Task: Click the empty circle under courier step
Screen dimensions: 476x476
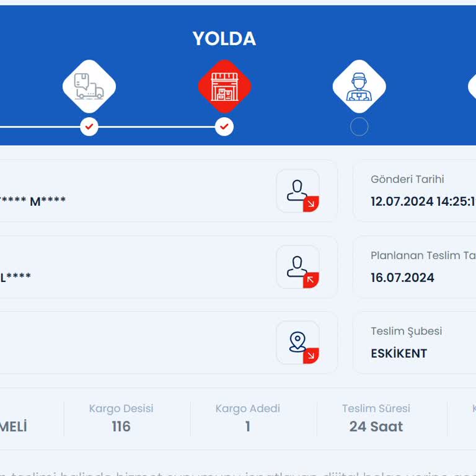Action: pos(359,127)
